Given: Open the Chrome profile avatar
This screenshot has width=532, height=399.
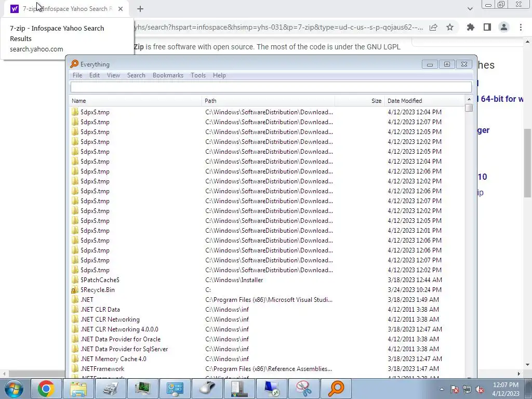Looking at the screenshot, I should pos(504,27).
